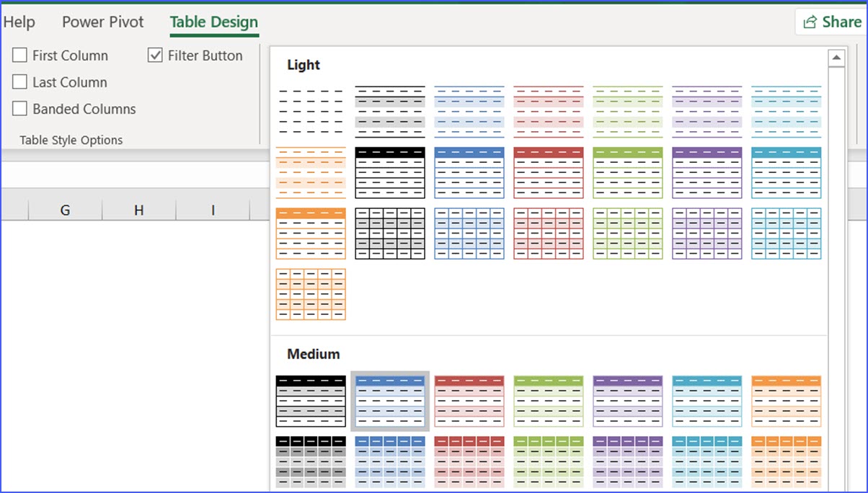Viewport: 868px width, 493px height.
Task: Turn on Banded Columns
Action: (x=19, y=109)
